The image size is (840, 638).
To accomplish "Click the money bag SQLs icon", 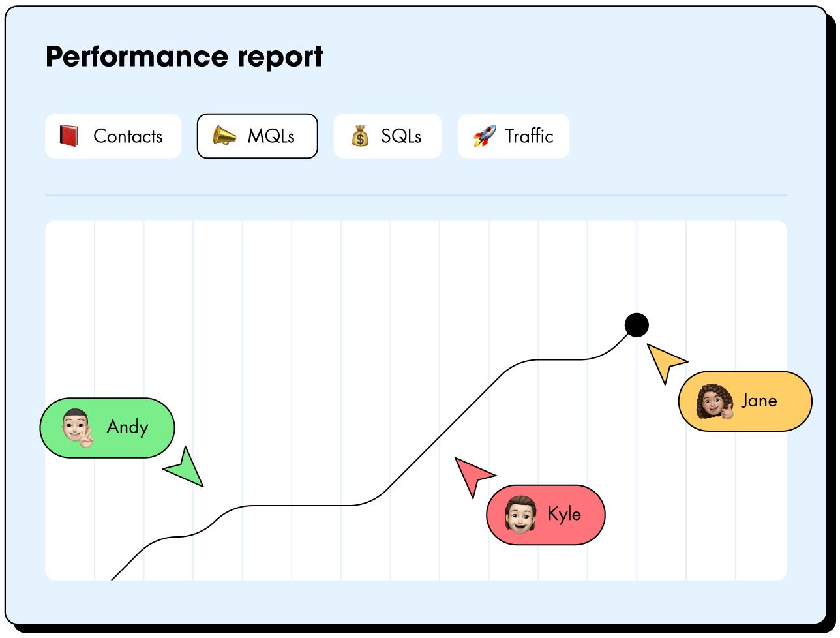I will coord(360,136).
